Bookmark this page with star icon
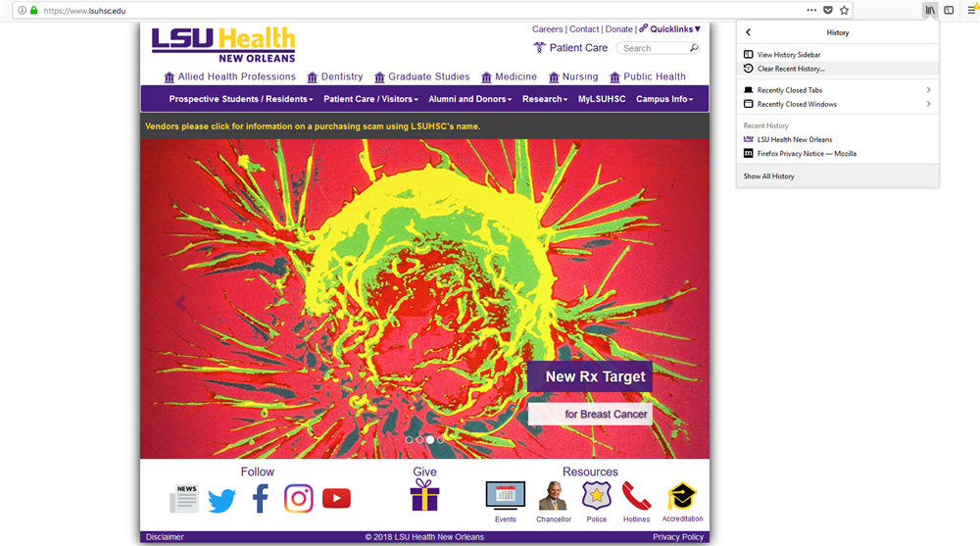Image resolution: width=980 pixels, height=546 pixels. coord(844,10)
